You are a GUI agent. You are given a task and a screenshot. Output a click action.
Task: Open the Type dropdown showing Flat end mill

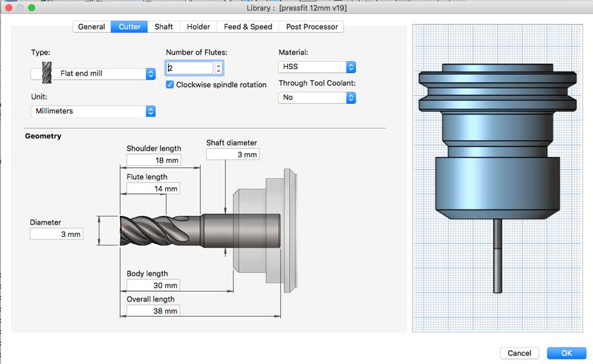click(93, 74)
